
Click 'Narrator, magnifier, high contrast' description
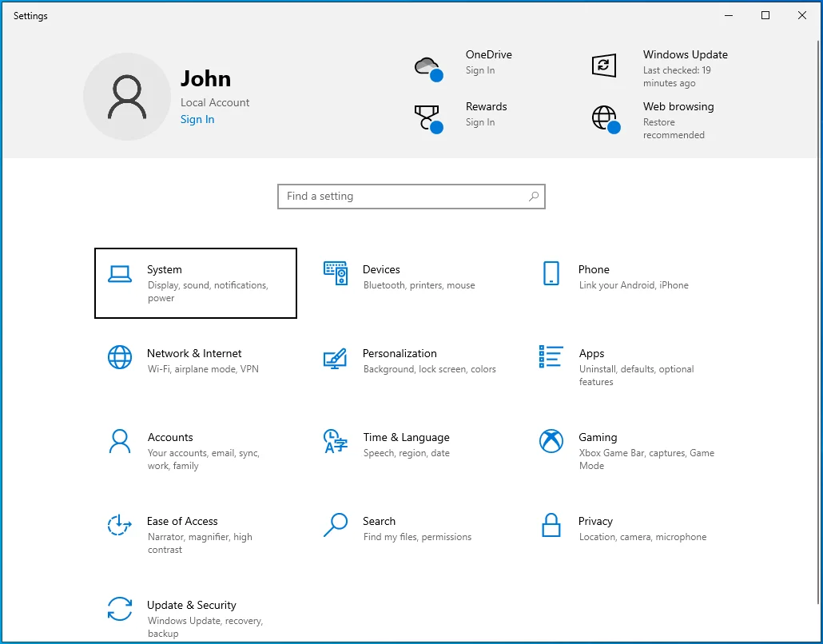point(200,544)
